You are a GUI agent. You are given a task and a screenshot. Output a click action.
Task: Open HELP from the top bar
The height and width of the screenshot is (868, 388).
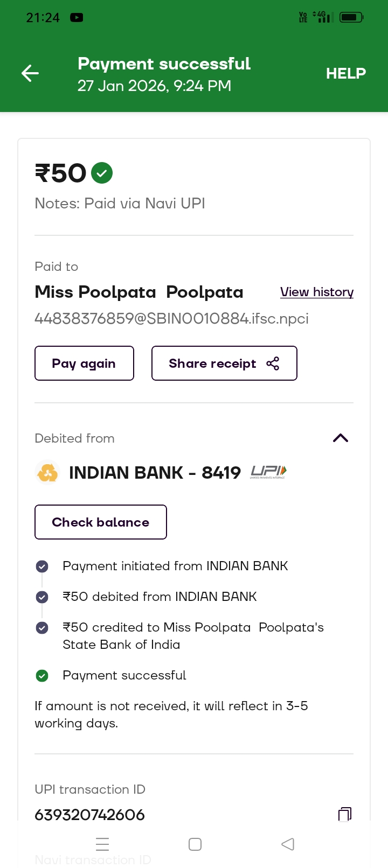(345, 73)
